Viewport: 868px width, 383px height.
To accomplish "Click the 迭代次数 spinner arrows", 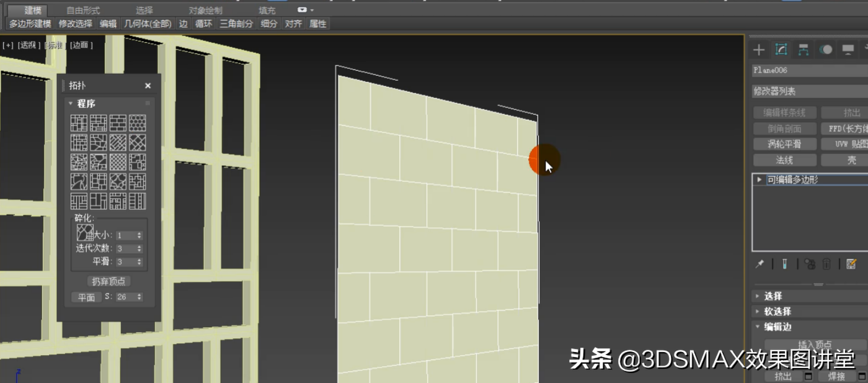I will pyautogui.click(x=139, y=248).
